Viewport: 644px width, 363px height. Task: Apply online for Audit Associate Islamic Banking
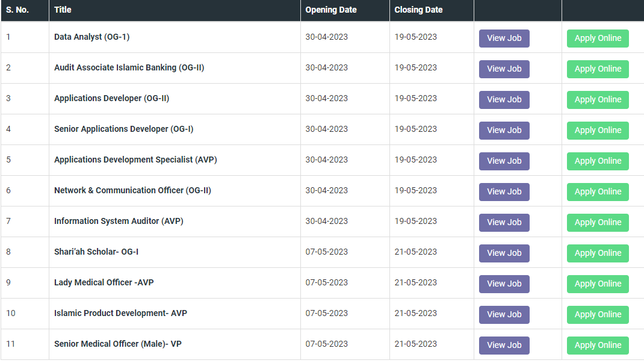[598, 69]
